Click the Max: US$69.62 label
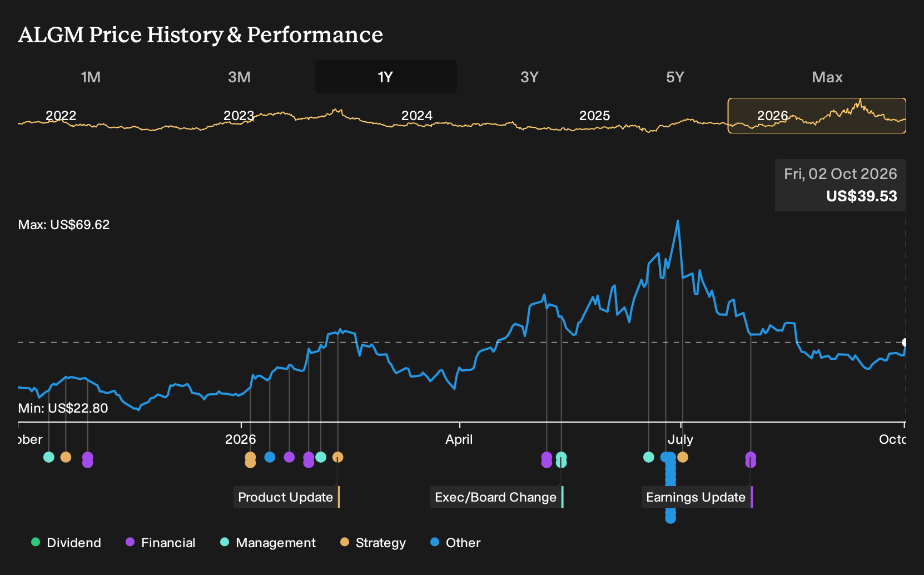Screen dimensions: 924x575 (x=64, y=225)
